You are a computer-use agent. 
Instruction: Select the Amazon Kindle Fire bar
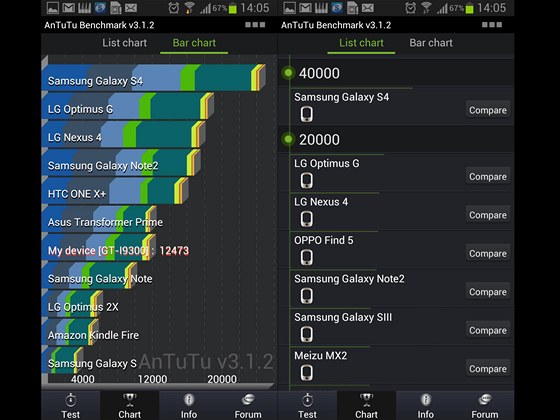click(70, 331)
